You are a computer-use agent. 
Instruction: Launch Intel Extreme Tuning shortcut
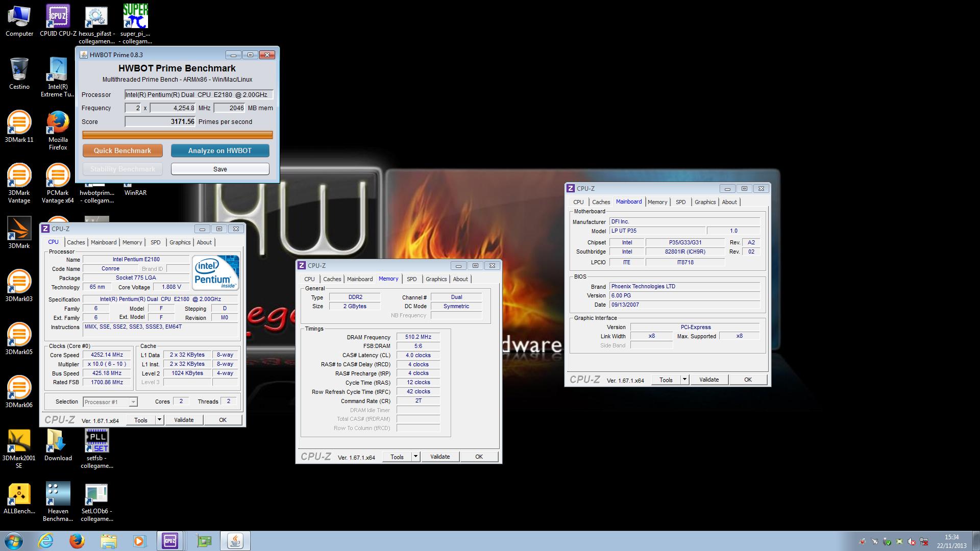pos(58,78)
